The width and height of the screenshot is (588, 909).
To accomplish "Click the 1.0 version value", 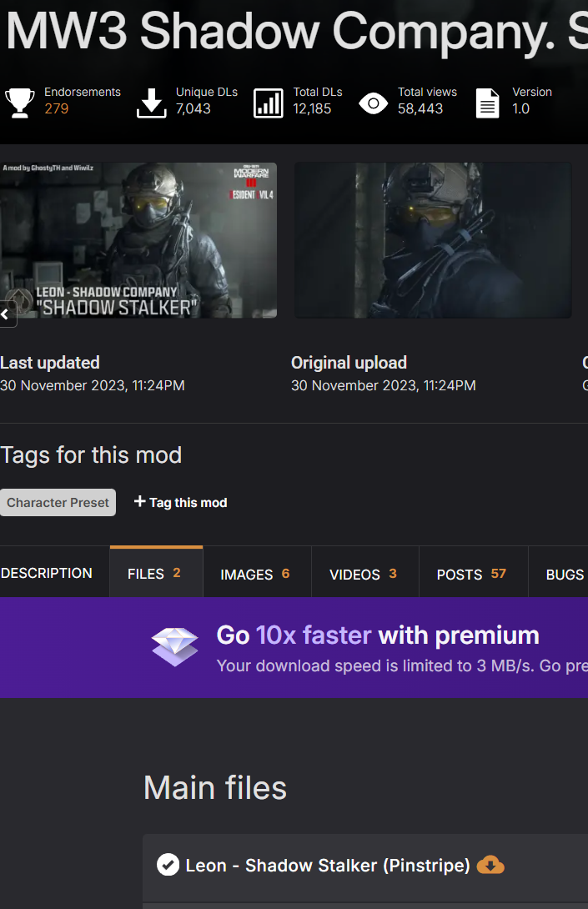I will (x=520, y=109).
